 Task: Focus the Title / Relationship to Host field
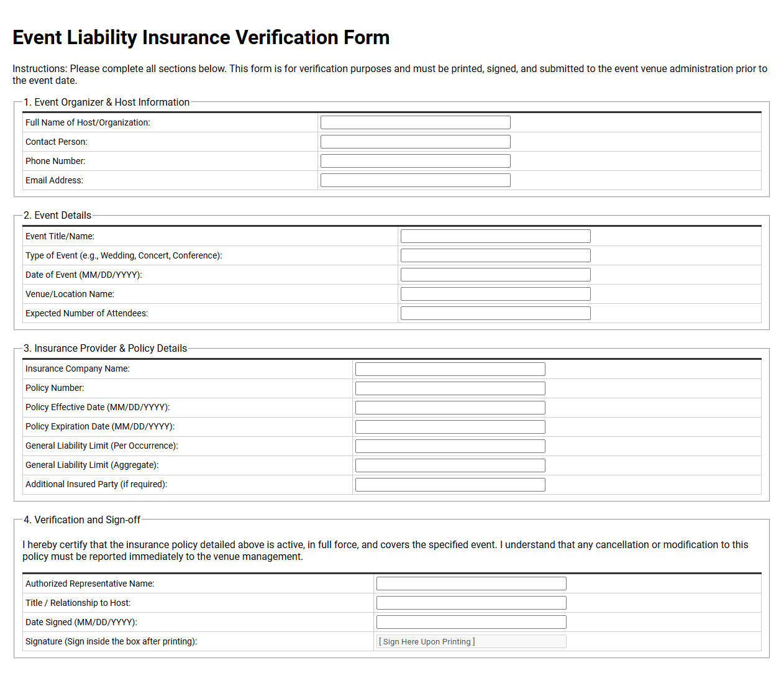click(x=472, y=603)
